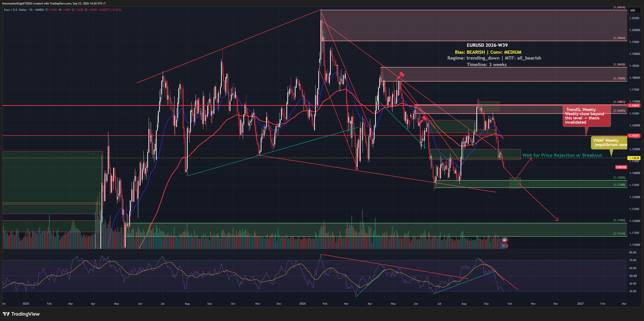The height and width of the screenshot is (321, 644).
Task: Click the 'Regime: trending_down | MTF: all_bearish' text
Action: coord(494,58)
